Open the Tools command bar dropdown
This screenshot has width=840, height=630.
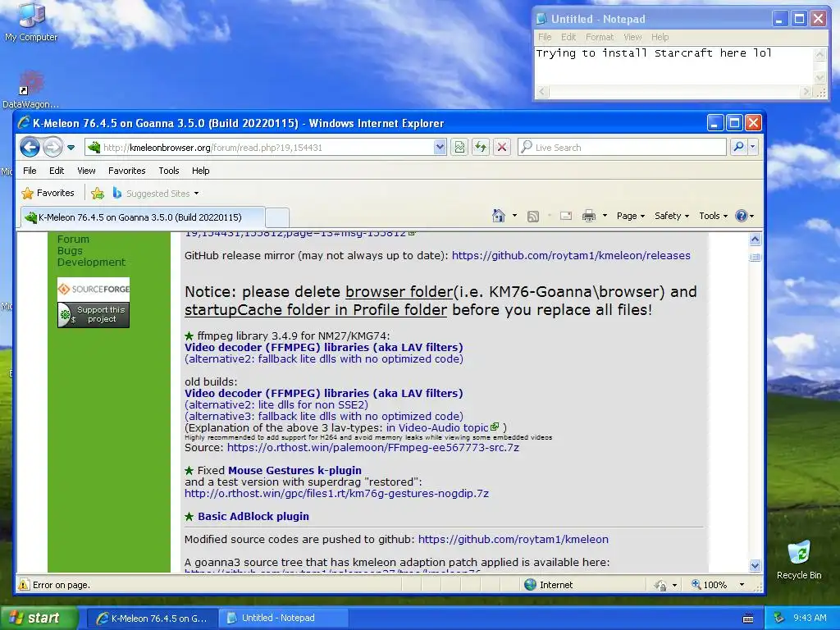coord(713,216)
